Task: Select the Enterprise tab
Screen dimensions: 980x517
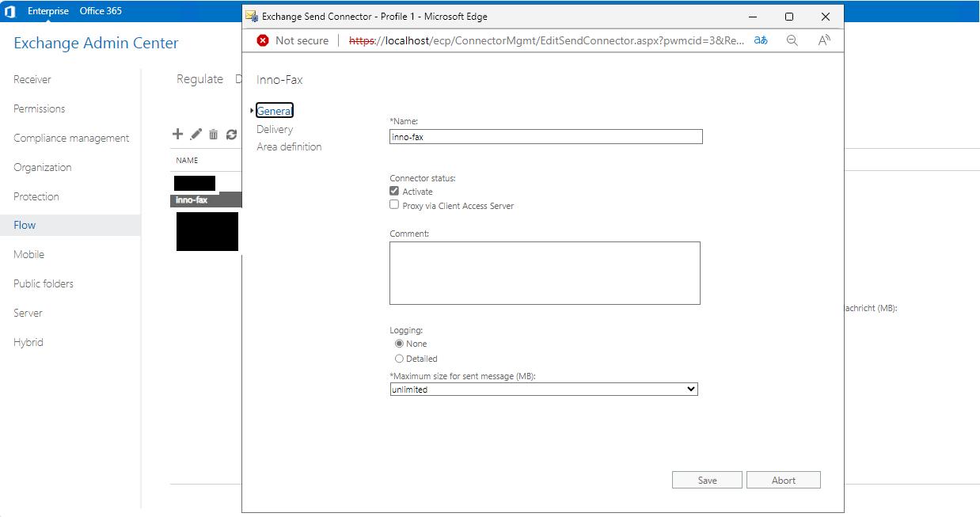Action: tap(48, 11)
